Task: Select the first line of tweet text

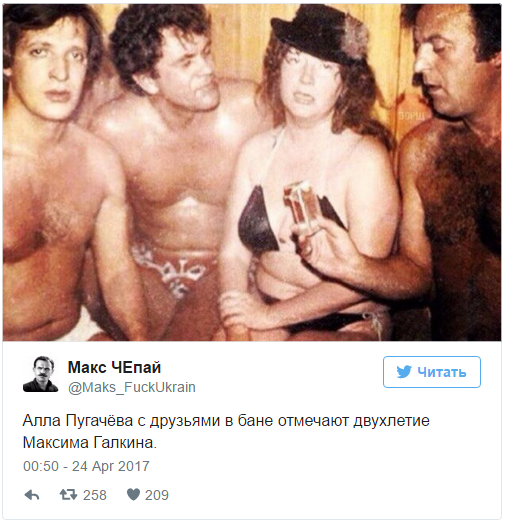Action: [x=226, y=421]
